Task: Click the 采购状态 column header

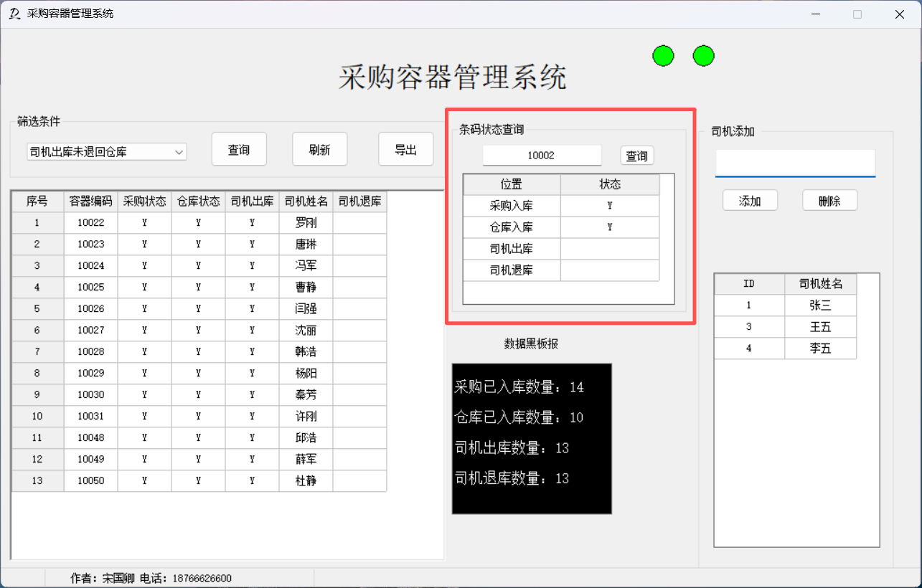Action: tap(145, 201)
